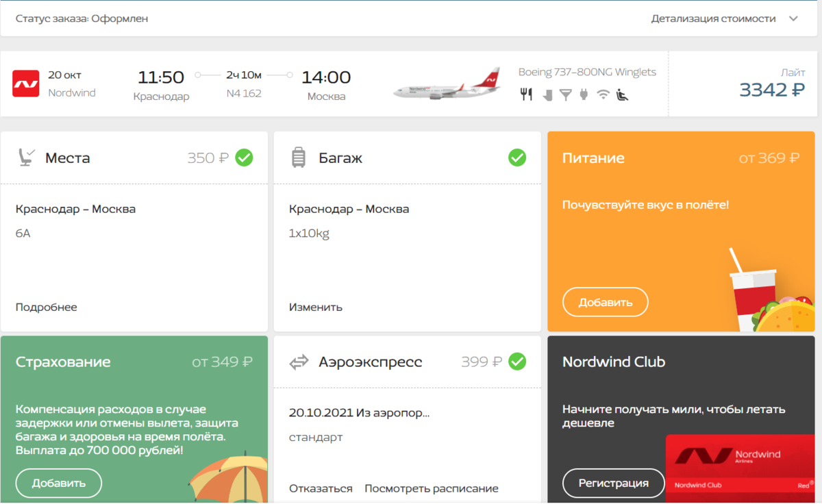
Task: Click Добавить button in Питание card
Action: [606, 302]
